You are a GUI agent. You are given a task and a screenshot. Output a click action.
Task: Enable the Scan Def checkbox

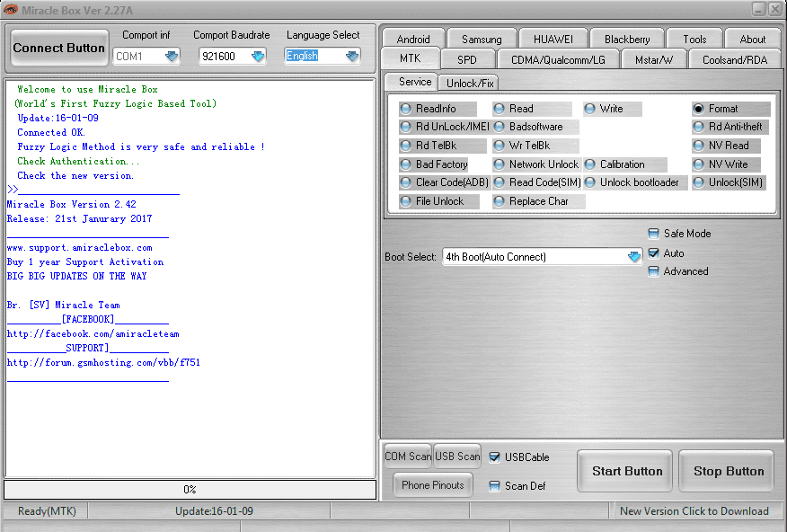click(494, 486)
